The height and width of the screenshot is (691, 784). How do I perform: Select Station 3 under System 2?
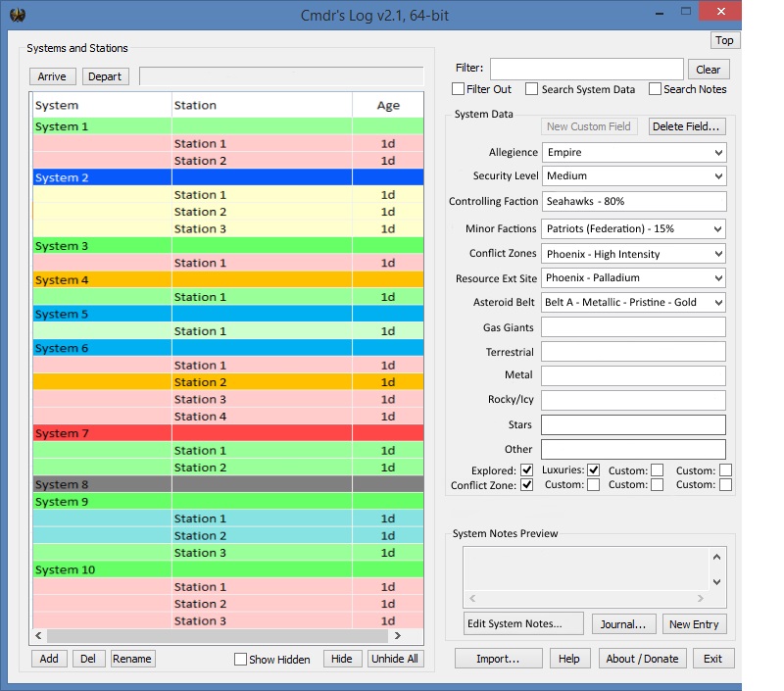click(x=228, y=229)
